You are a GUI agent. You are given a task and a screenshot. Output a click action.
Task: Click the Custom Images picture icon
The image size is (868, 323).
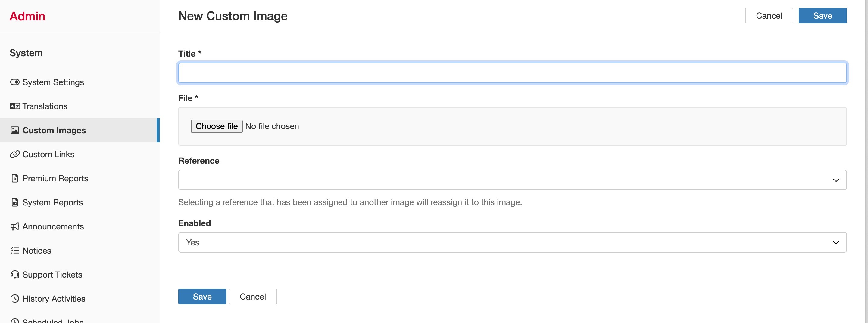(x=15, y=130)
